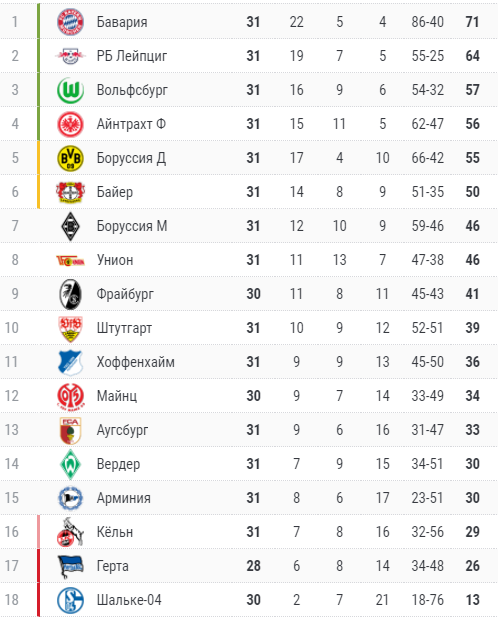Open the Майнц team link
498x622 pixels.
(x=117, y=396)
